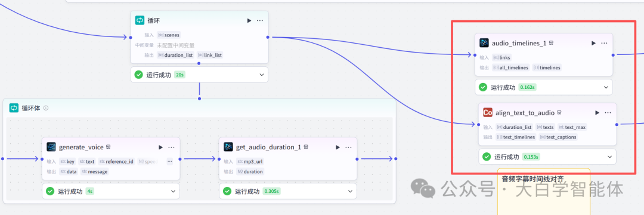This screenshot has height=215, width=644.
Task: Open more options menu on 循环 node
Action: click(260, 20)
